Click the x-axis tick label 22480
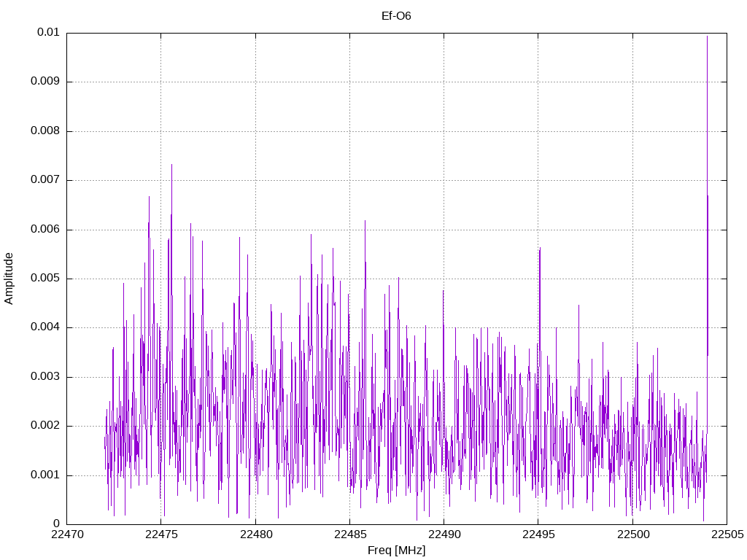The width and height of the screenshot is (747, 560). pyautogui.click(x=256, y=534)
